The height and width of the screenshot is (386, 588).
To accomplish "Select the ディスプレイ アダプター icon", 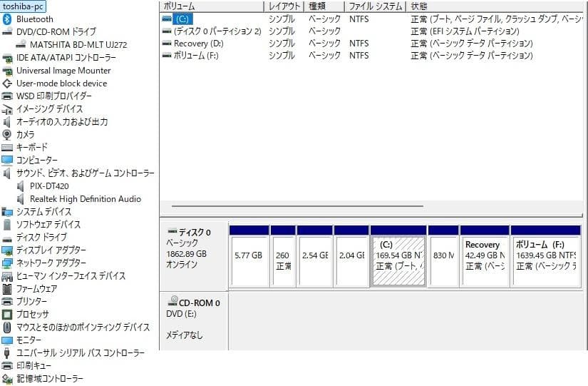I will pyautogui.click(x=6, y=250).
